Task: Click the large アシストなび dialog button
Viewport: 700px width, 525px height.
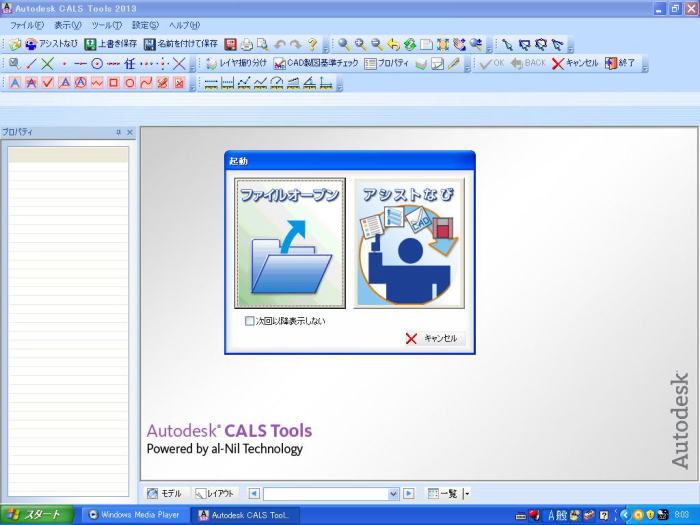Action: [x=409, y=243]
